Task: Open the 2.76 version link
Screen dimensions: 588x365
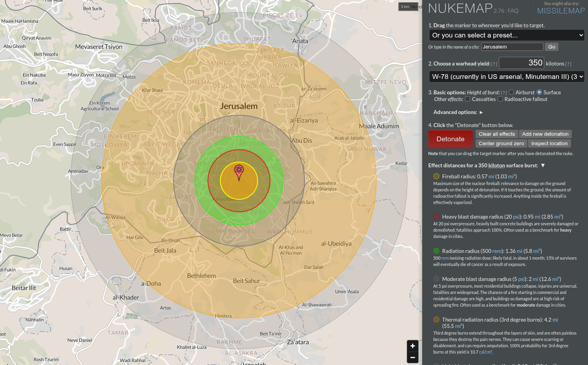Action: (499, 11)
